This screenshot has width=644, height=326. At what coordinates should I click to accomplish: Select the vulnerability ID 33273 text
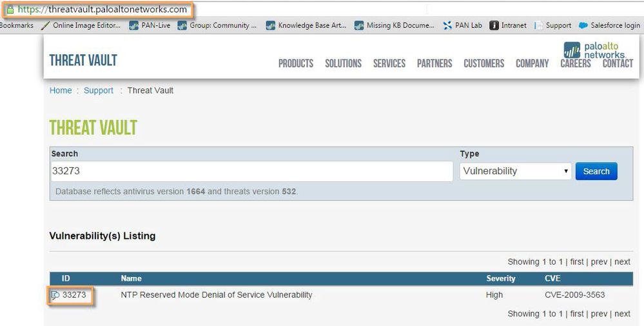[74, 295]
